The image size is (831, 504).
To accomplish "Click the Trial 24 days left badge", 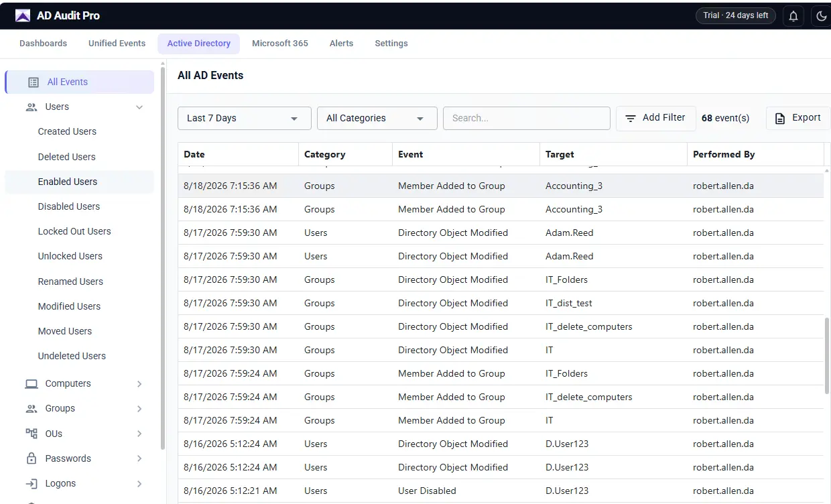I will 736,15.
